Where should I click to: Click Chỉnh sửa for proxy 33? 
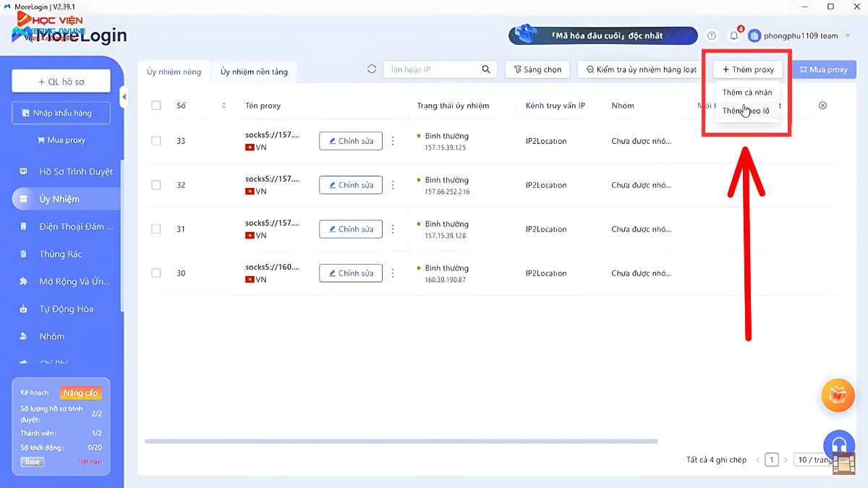coord(351,141)
